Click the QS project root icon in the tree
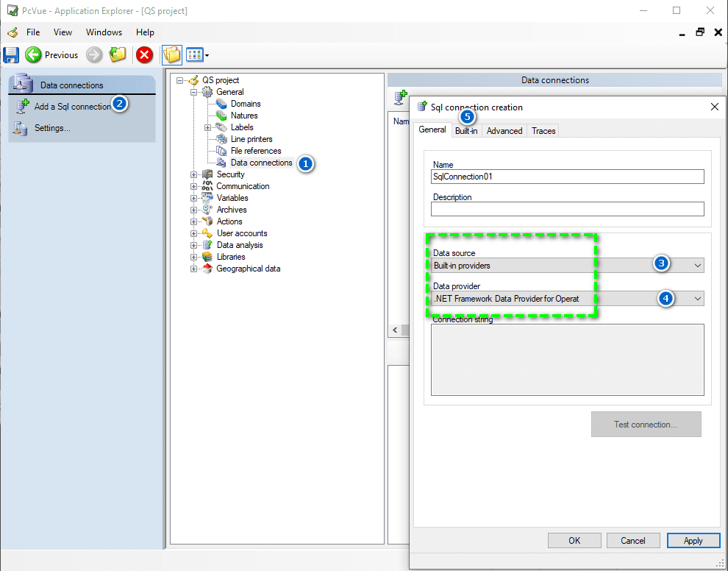 [x=193, y=80]
